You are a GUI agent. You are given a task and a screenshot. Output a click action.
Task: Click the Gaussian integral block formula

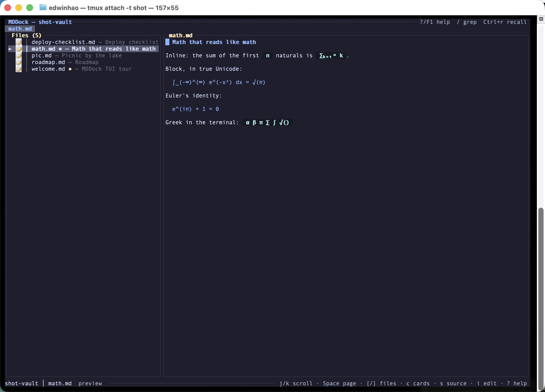[x=219, y=82]
